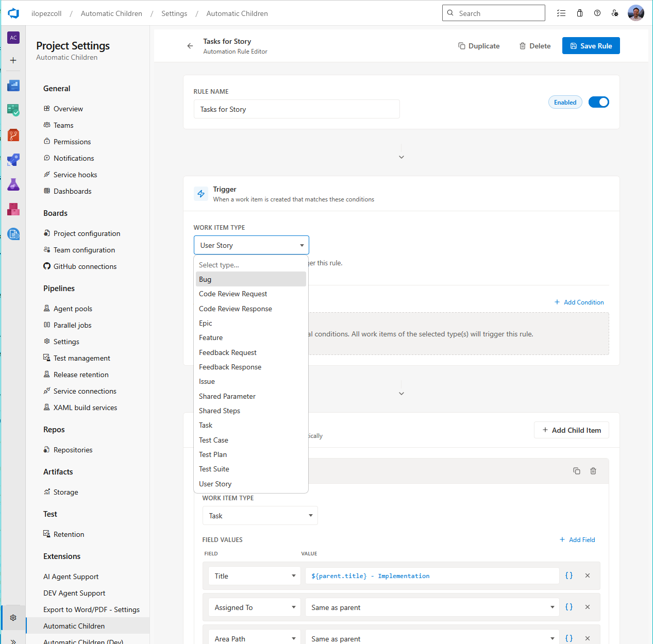This screenshot has width=653, height=644.
Task: Select the Repos branch icon in the left rail
Action: [13, 135]
